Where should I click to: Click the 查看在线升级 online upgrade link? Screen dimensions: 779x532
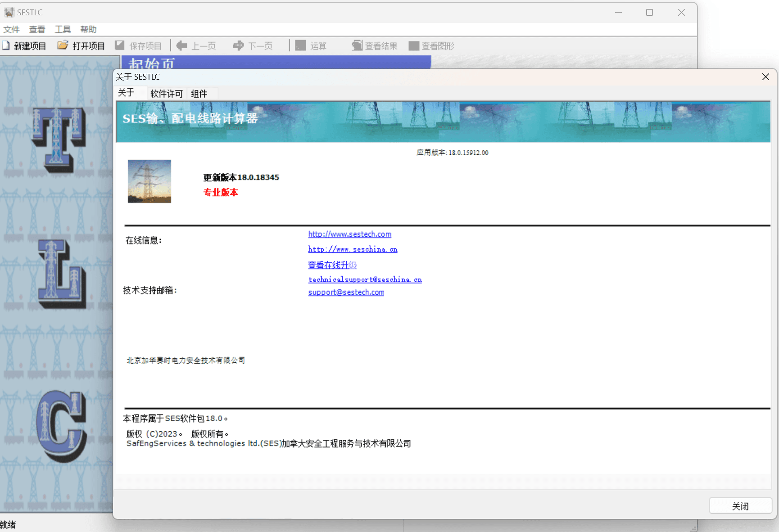pyautogui.click(x=332, y=265)
